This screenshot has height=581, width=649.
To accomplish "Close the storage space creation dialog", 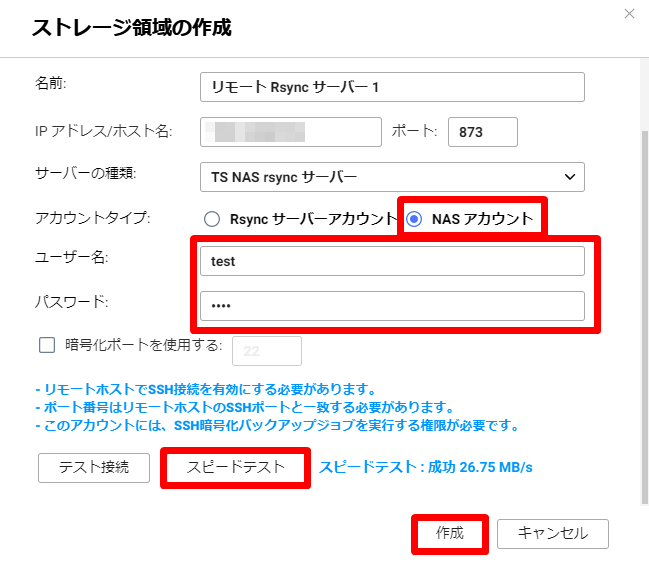I will pos(629,14).
